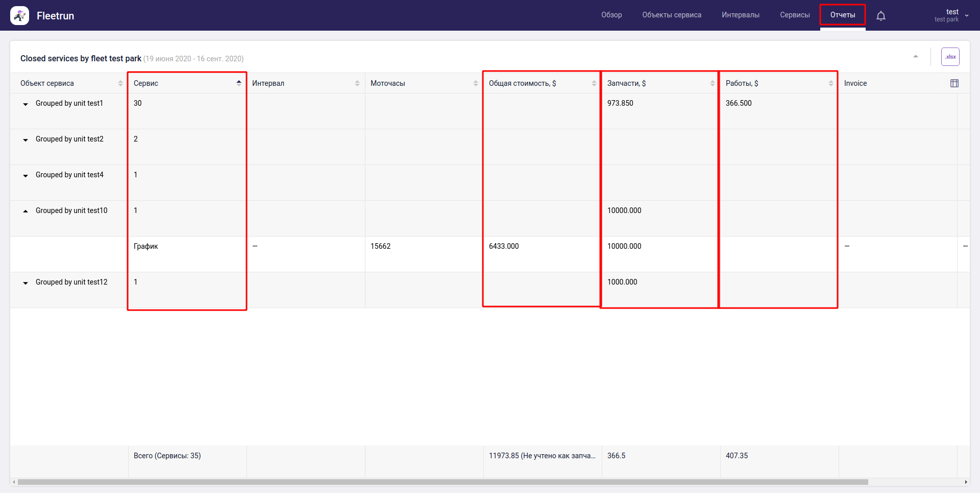The height and width of the screenshot is (493, 980).
Task: Collapse the Grouped by unit test10 row
Action: click(26, 211)
